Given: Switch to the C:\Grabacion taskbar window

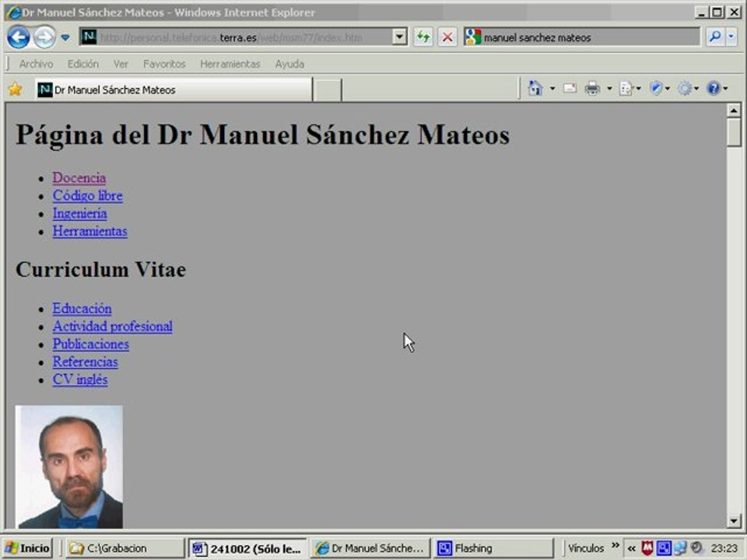Looking at the screenshot, I should (x=124, y=548).
